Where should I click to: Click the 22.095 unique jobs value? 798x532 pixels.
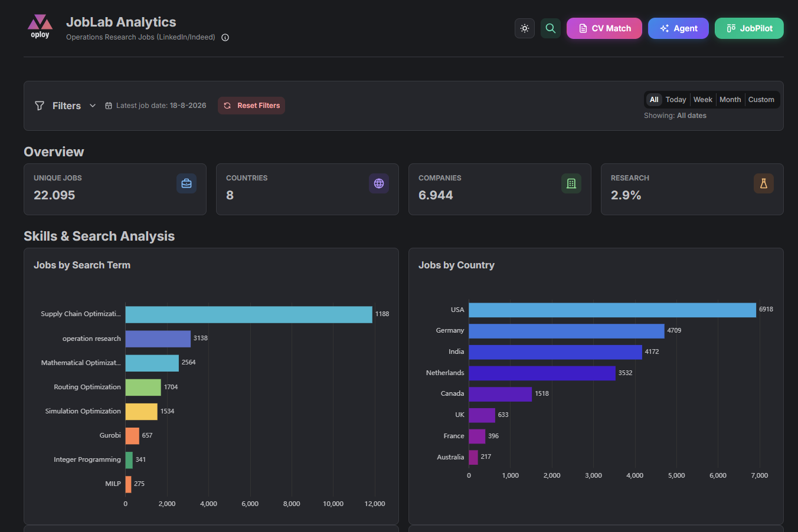click(x=54, y=195)
